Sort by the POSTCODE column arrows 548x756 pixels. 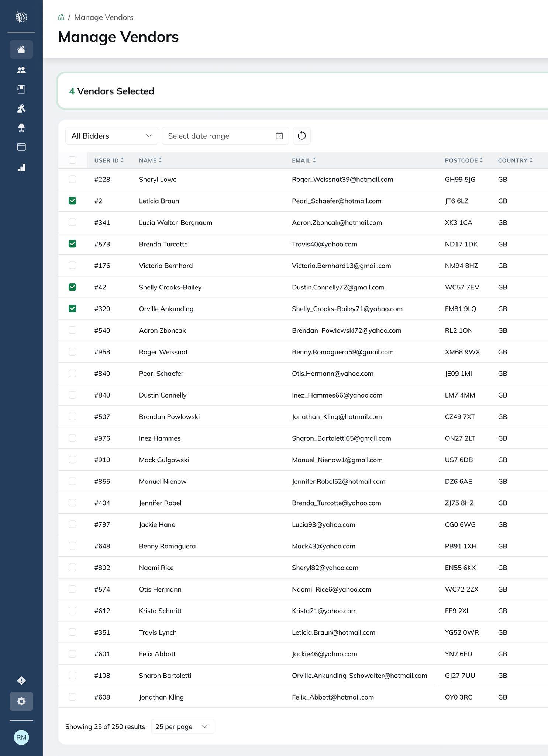pyautogui.click(x=481, y=160)
